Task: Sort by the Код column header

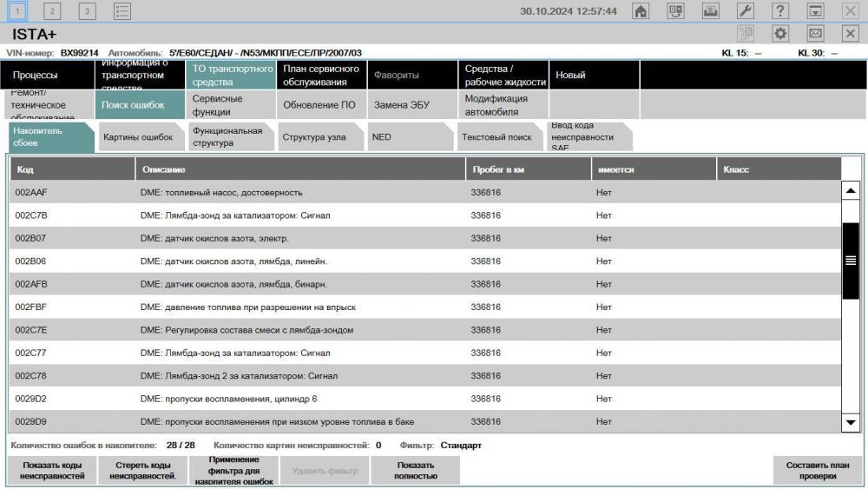Action: (x=72, y=169)
